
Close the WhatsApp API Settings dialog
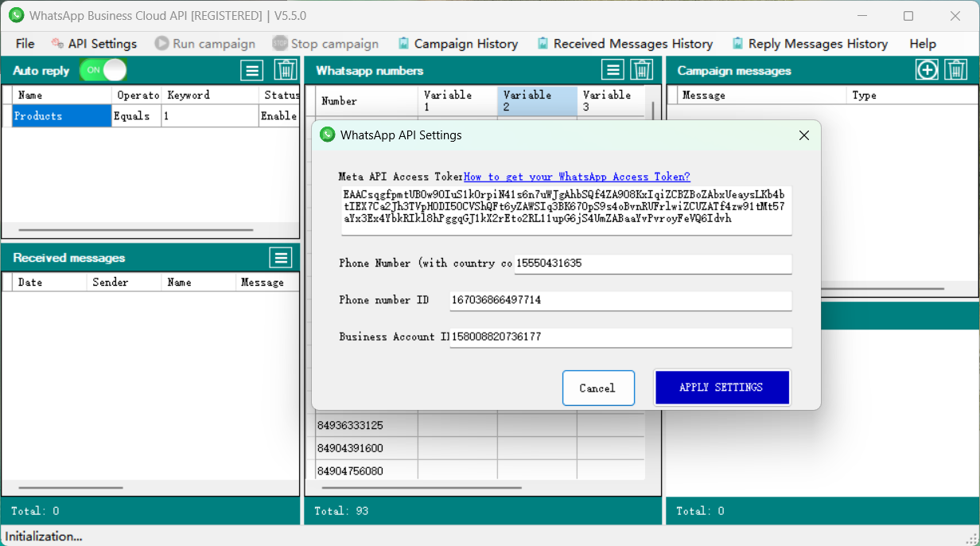[x=803, y=135]
